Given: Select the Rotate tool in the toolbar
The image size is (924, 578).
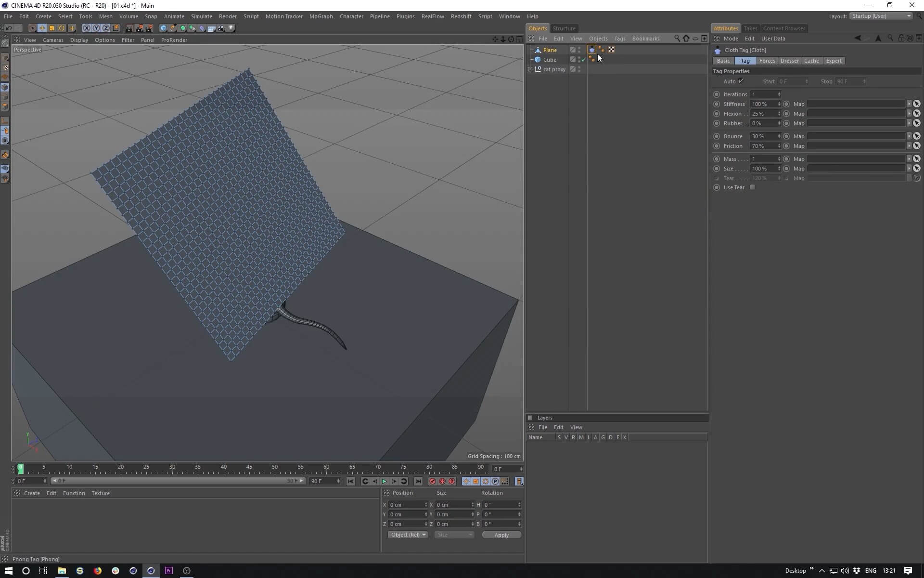Looking at the screenshot, I should 62,28.
